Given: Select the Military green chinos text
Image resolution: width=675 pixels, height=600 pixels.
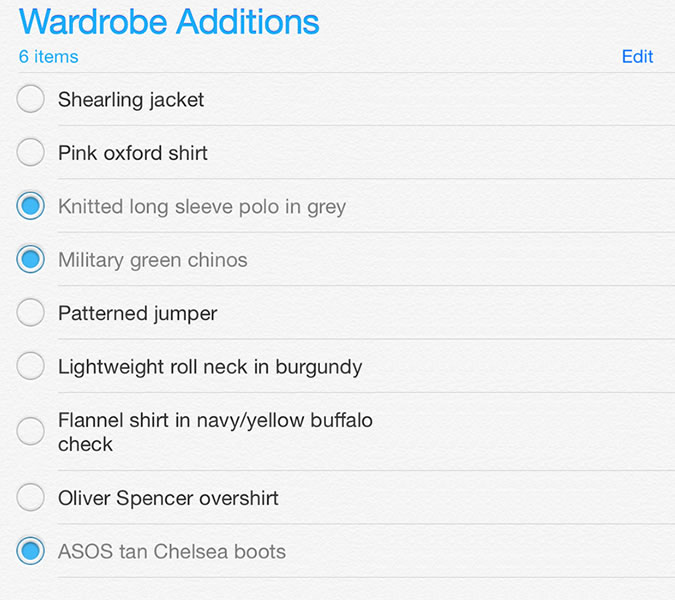Looking at the screenshot, I should point(153,260).
